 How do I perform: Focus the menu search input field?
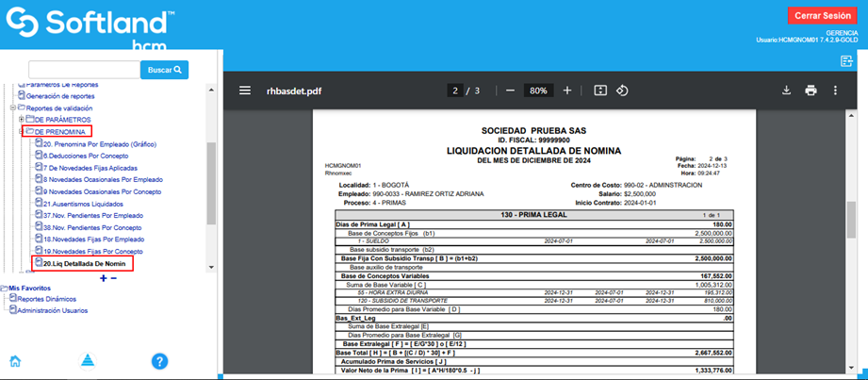85,70
